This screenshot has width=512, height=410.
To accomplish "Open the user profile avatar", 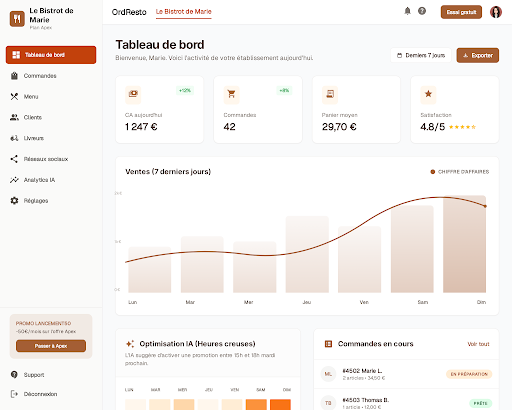I will pos(496,12).
